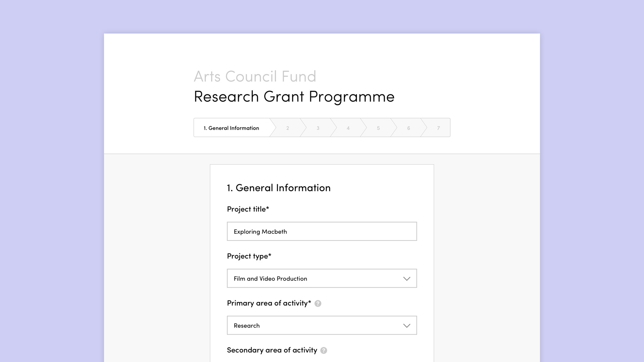Go to step 2 in progress bar
Viewport: 644px width, 362px height.
(288, 128)
